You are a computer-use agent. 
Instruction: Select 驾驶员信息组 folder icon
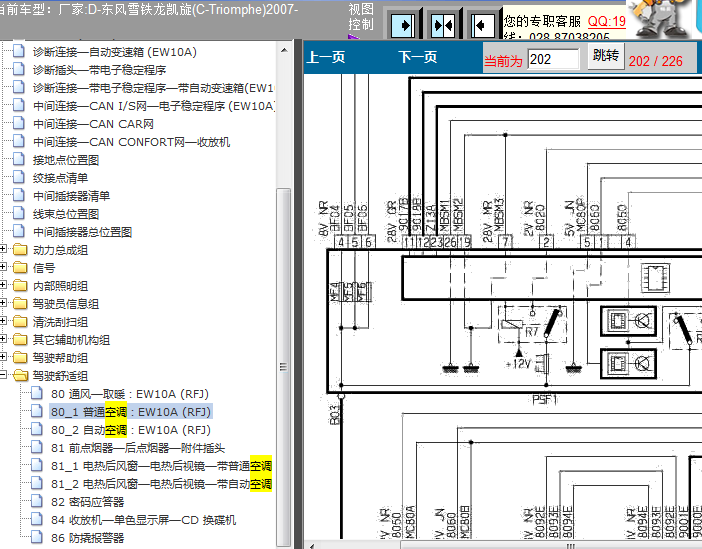click(20, 303)
